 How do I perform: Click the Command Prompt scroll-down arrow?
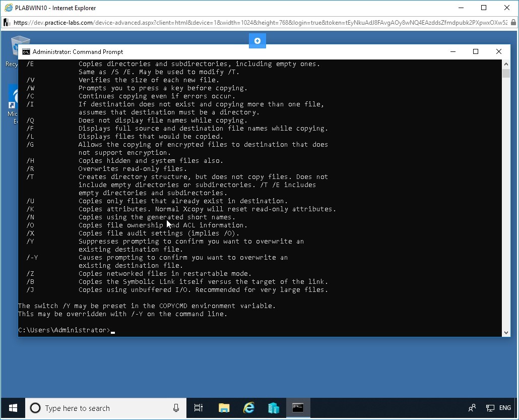point(506,333)
